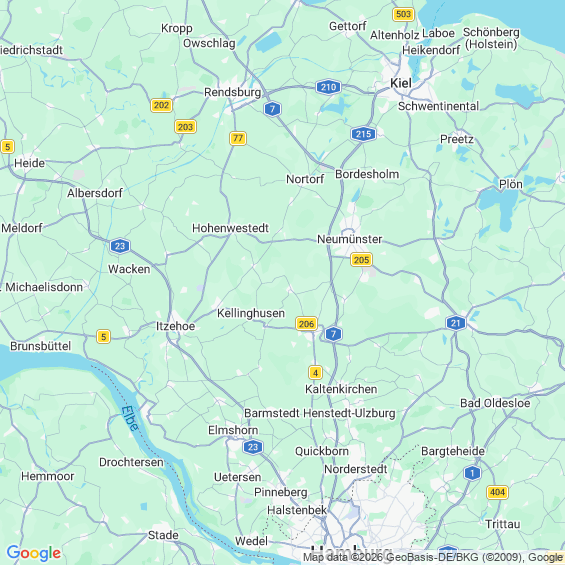Click the A 215 highway shield
The image size is (565, 565).
point(363,134)
